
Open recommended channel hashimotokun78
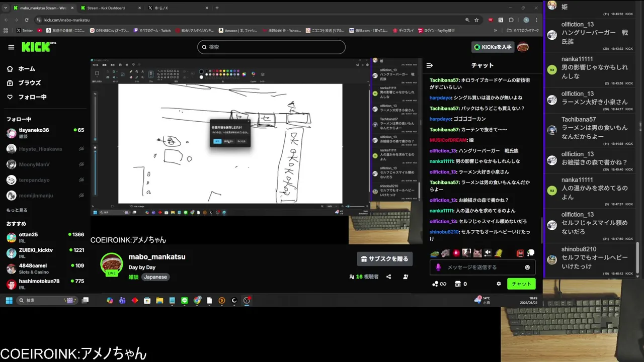point(45,284)
